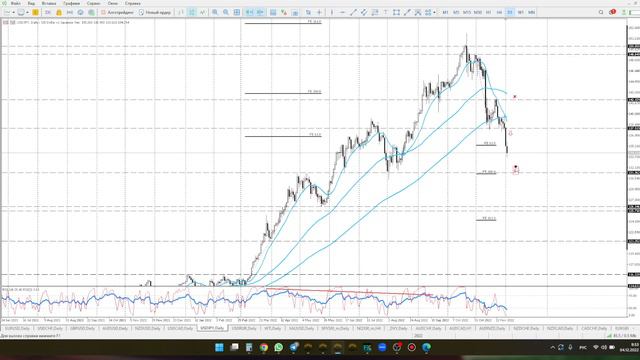The height and width of the screenshot is (360, 640).
Task: Open the Вид menu
Action: point(31,3)
